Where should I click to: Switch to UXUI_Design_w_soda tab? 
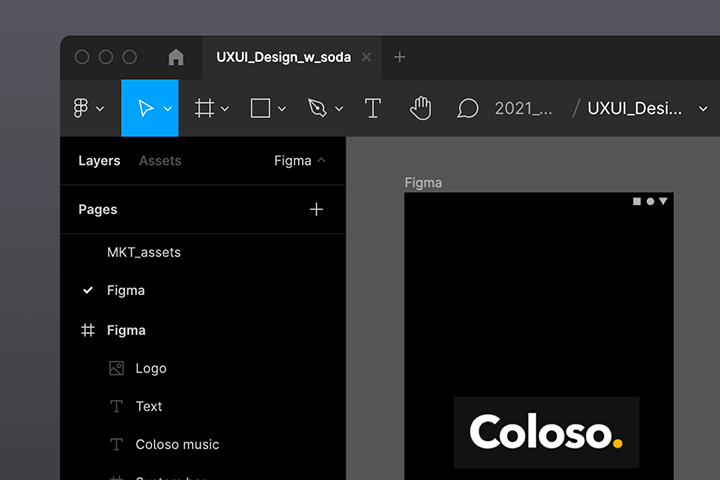tap(284, 57)
